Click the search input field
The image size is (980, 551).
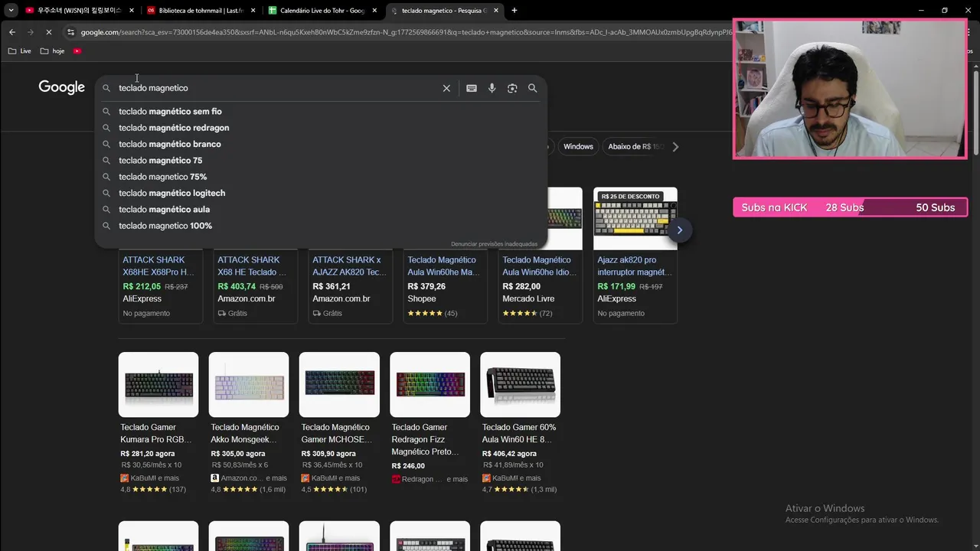(276, 88)
